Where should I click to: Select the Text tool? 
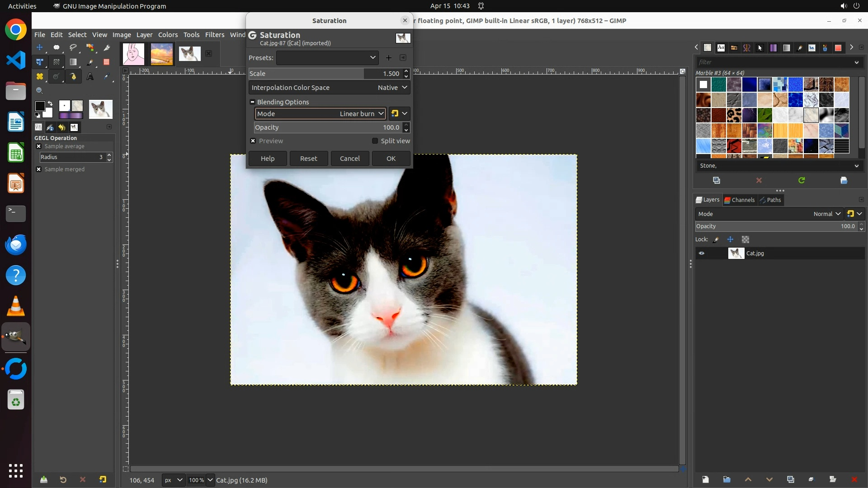(90, 77)
